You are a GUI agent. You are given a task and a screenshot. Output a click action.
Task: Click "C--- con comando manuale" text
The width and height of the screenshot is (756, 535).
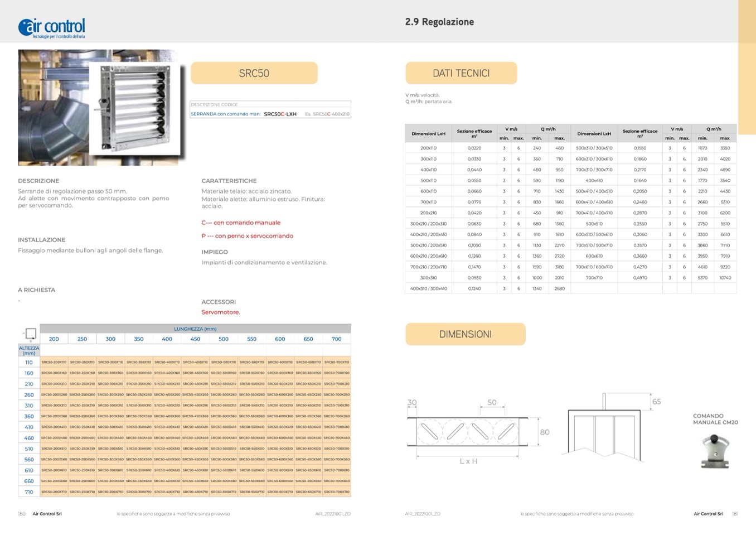[241, 223]
